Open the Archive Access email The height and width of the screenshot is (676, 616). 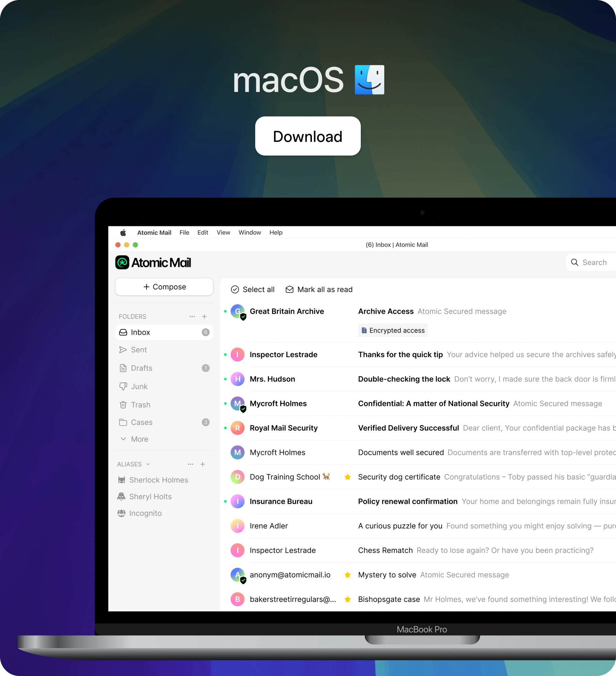click(418, 321)
